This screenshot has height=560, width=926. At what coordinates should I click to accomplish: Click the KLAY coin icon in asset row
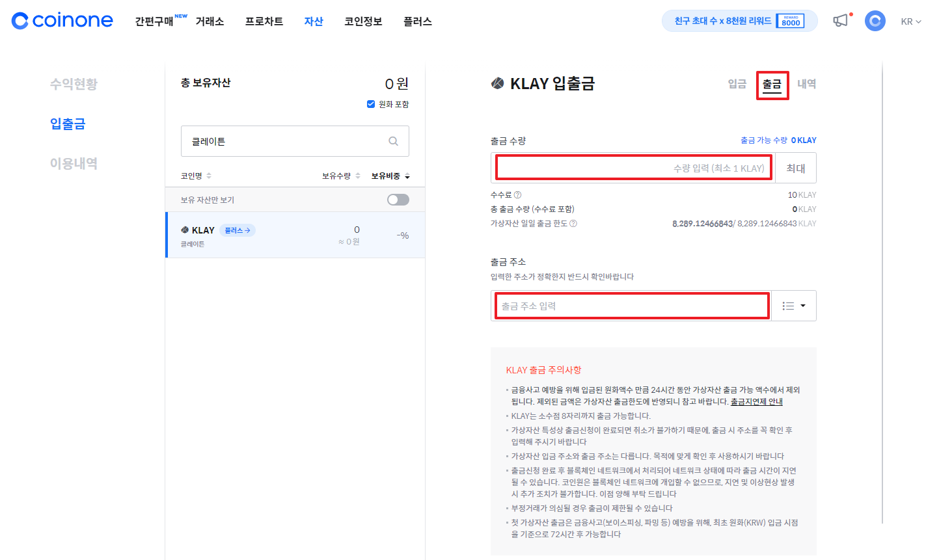point(185,230)
